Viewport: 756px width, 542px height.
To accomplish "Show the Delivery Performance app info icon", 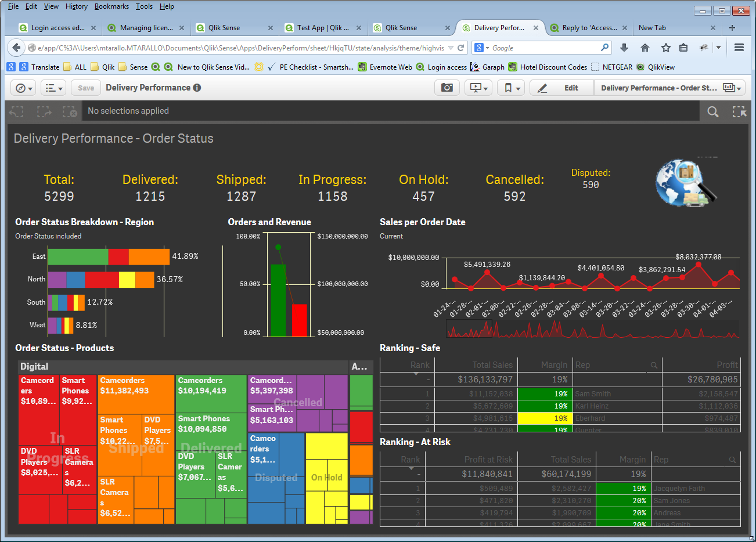I will click(x=197, y=88).
